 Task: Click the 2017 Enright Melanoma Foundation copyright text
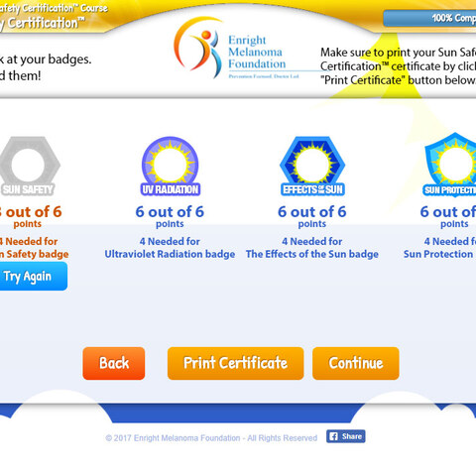click(x=211, y=438)
